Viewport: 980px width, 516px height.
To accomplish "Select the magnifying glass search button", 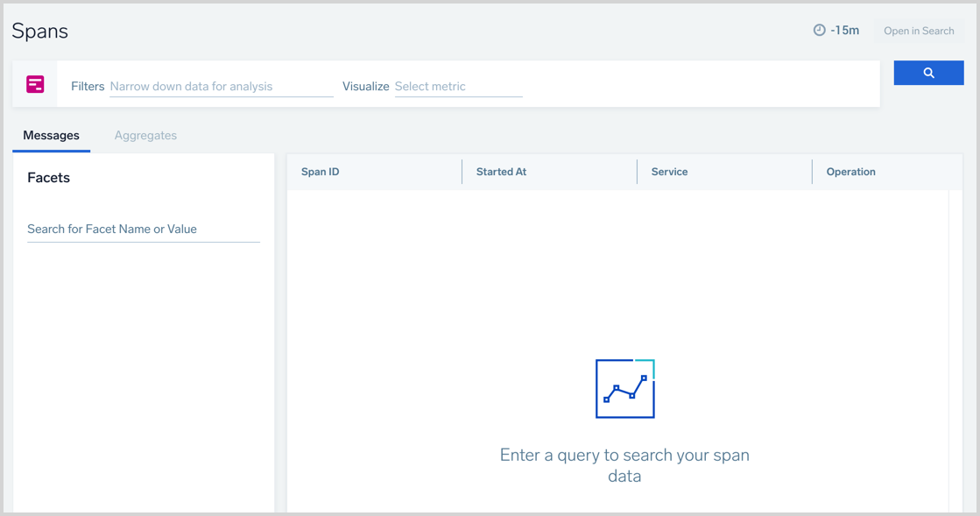I will click(928, 73).
